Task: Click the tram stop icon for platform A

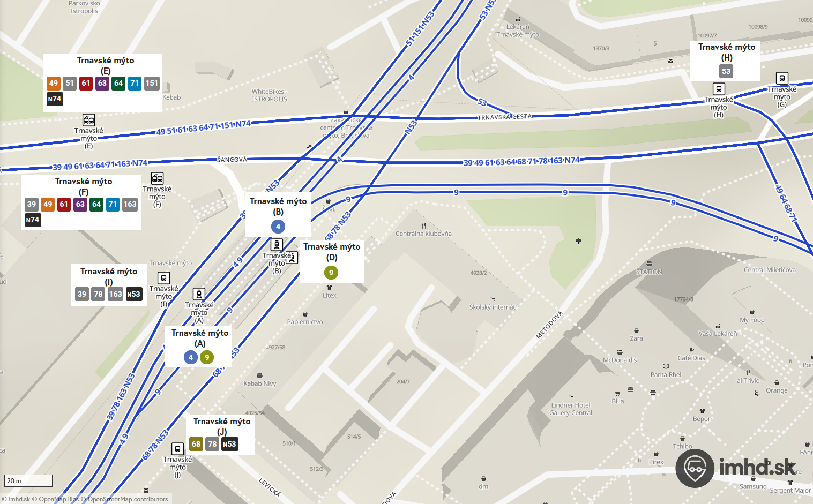Action: pyautogui.click(x=199, y=294)
